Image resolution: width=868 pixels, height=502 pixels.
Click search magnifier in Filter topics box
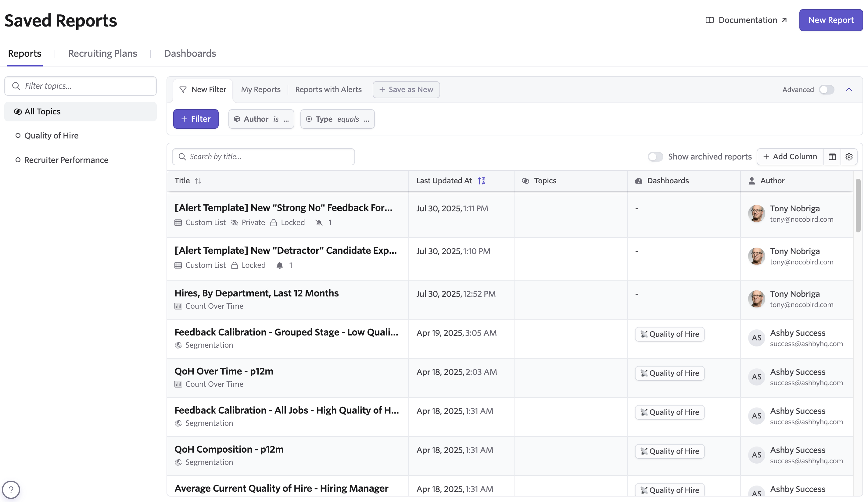click(16, 86)
